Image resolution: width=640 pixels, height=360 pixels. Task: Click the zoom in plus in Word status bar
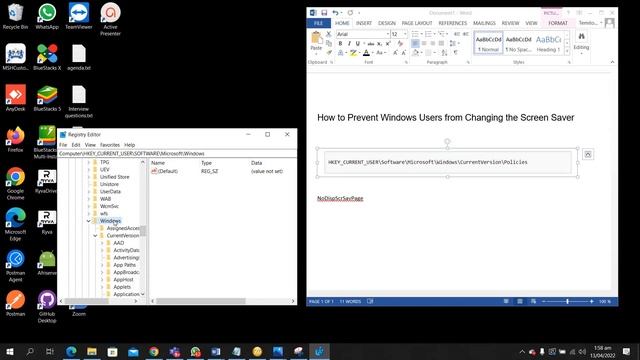(591, 301)
